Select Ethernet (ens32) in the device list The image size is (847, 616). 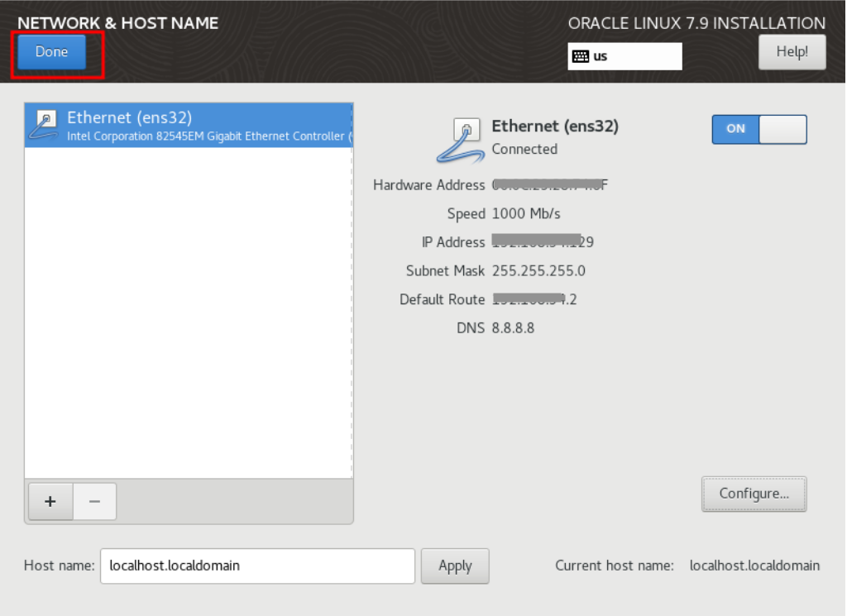pos(189,125)
